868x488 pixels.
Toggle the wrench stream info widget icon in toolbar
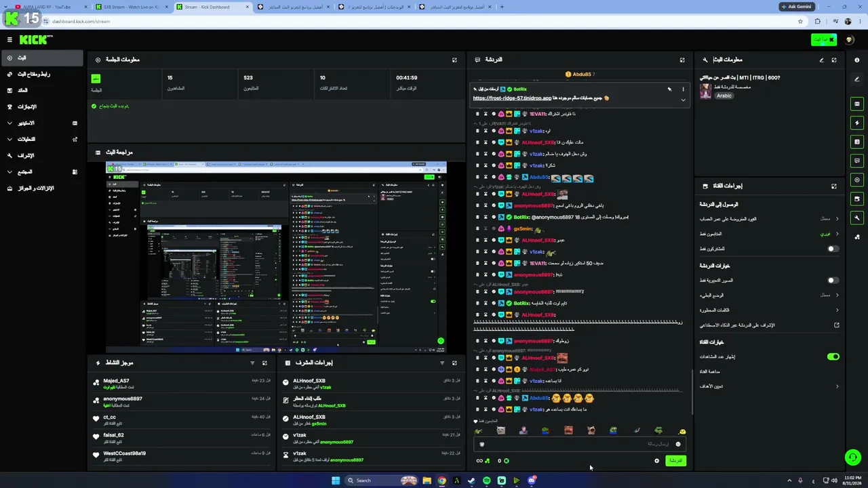(x=857, y=218)
